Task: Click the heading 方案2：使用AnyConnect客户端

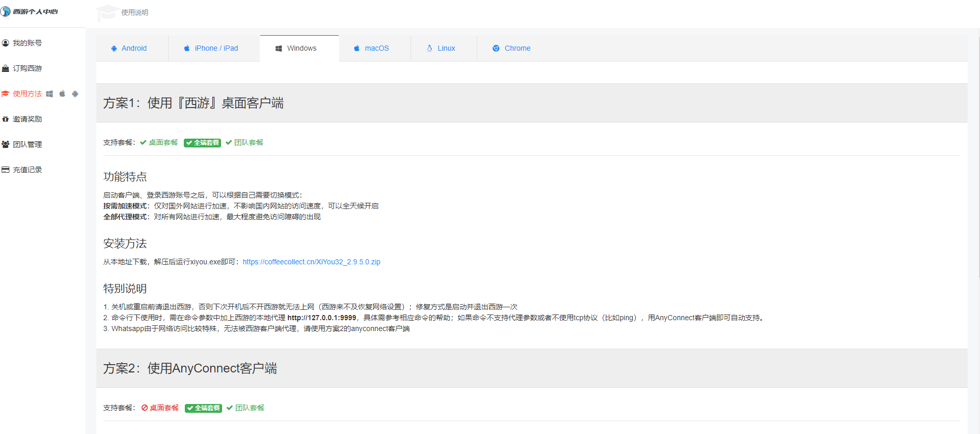Action: pos(190,368)
